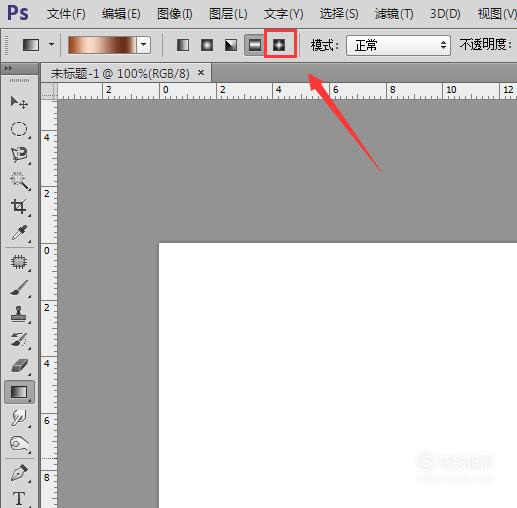Choose the Linear Gradient style
The width and height of the screenshot is (517, 508).
coord(183,45)
